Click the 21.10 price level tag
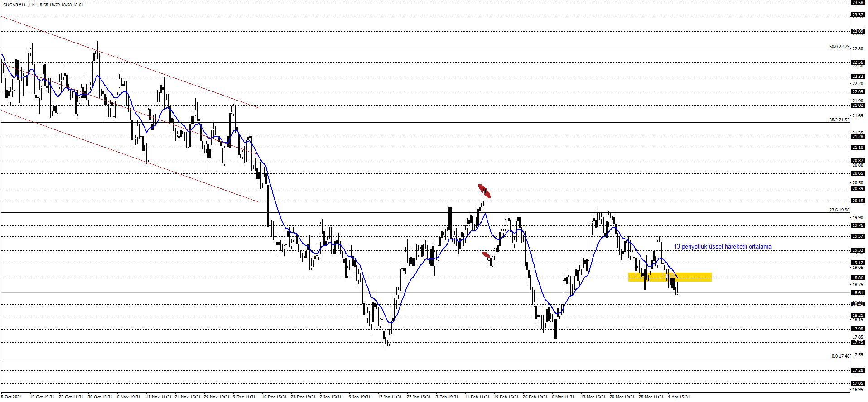868x402 pixels. [x=858, y=147]
